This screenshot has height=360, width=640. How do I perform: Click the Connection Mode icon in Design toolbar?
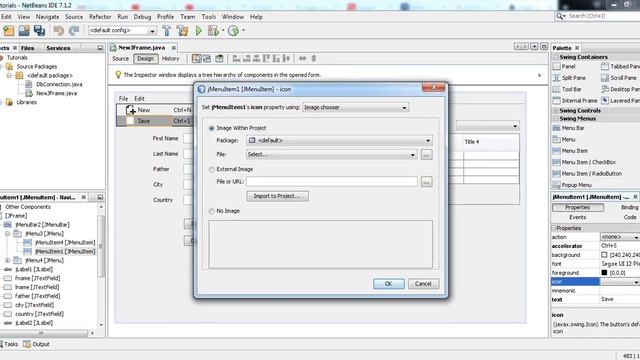pos(207,59)
